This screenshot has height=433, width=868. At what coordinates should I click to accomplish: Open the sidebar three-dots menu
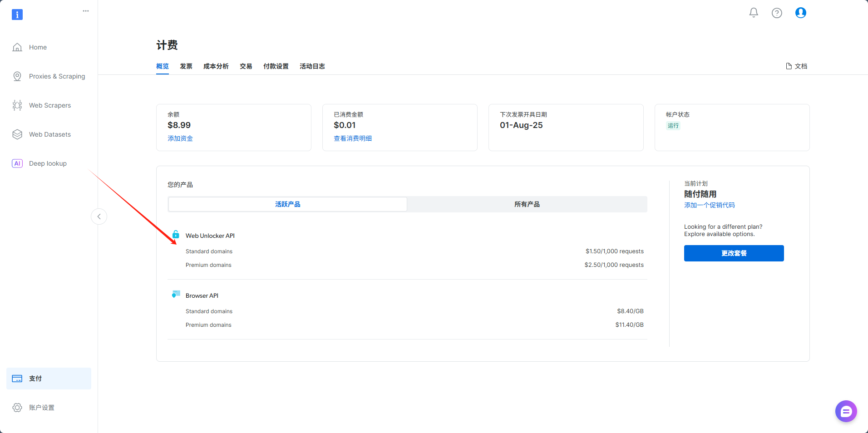(x=86, y=11)
